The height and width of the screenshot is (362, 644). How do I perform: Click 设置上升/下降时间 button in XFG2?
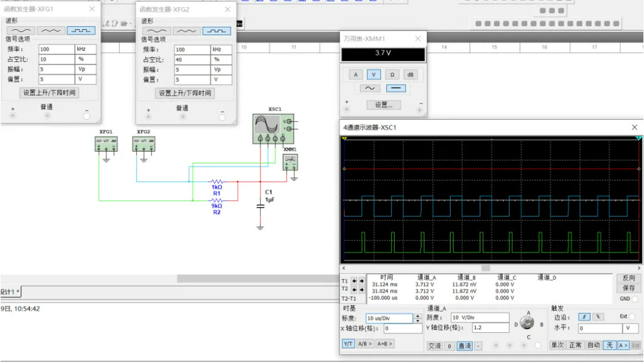(185, 93)
